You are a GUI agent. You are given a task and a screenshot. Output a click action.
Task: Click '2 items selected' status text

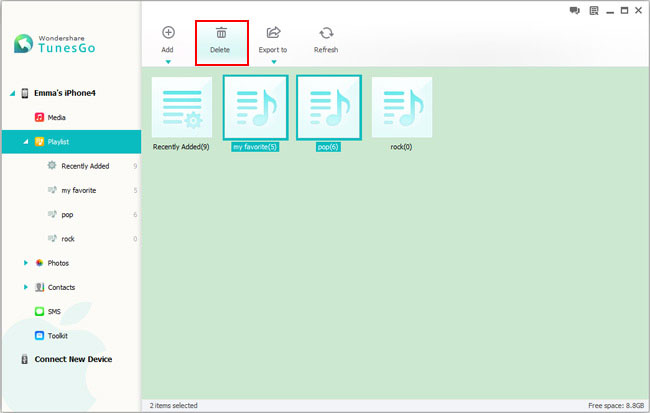click(x=174, y=406)
